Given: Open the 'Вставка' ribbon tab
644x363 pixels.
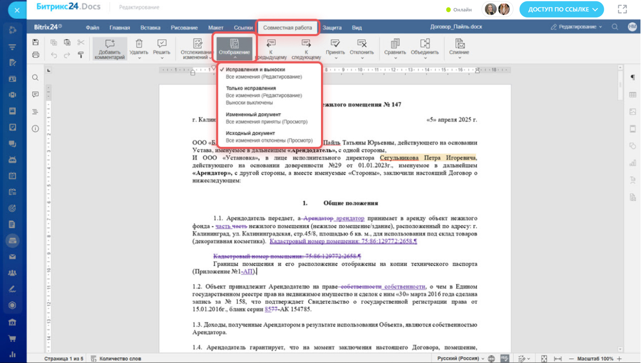Looking at the screenshot, I should point(150,28).
